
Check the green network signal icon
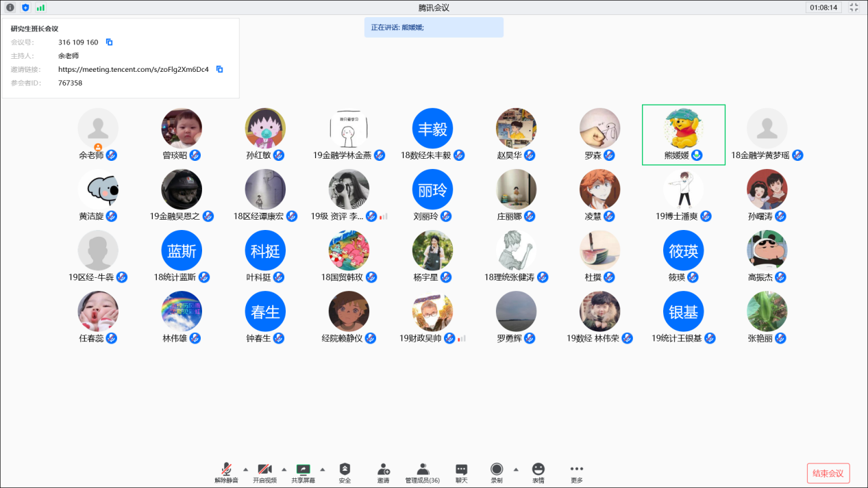(x=40, y=8)
